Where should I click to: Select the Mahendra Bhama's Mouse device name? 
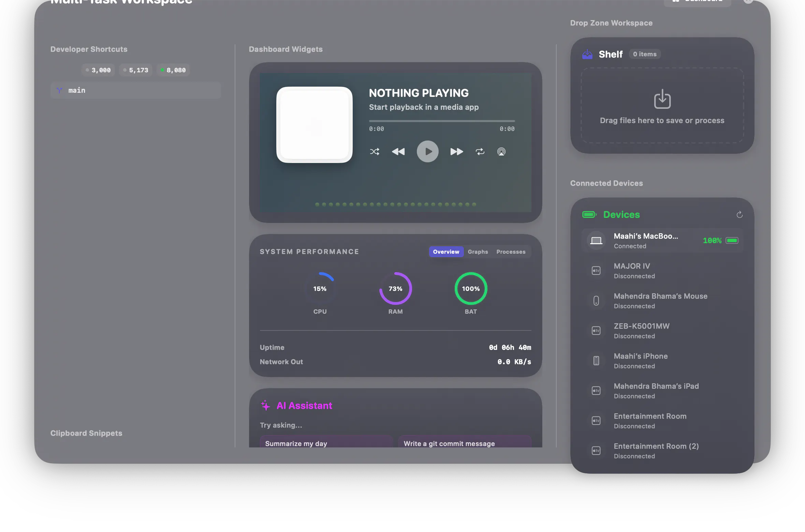pos(660,296)
